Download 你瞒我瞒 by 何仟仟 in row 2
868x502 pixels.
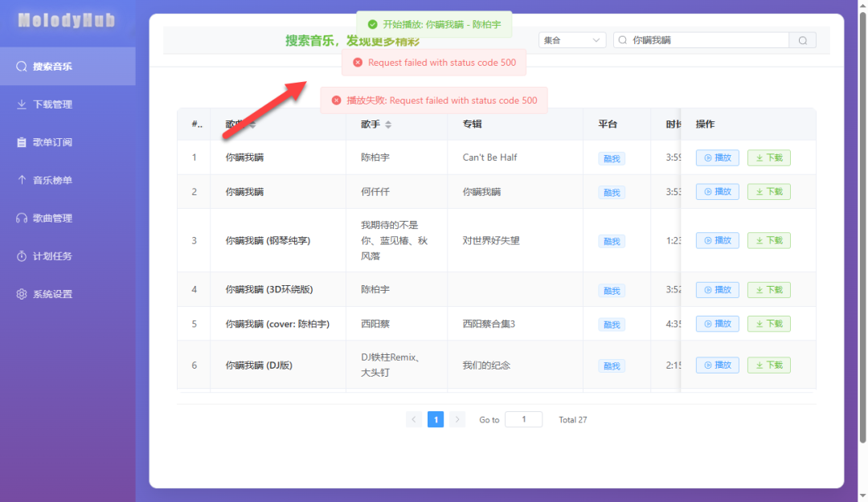pos(768,192)
